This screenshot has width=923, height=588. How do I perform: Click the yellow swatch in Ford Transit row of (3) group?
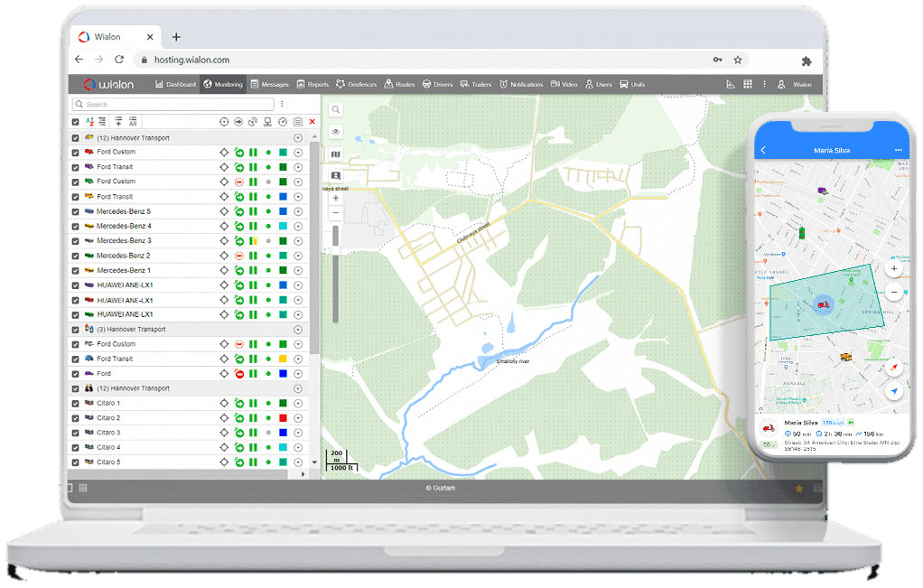tap(284, 359)
